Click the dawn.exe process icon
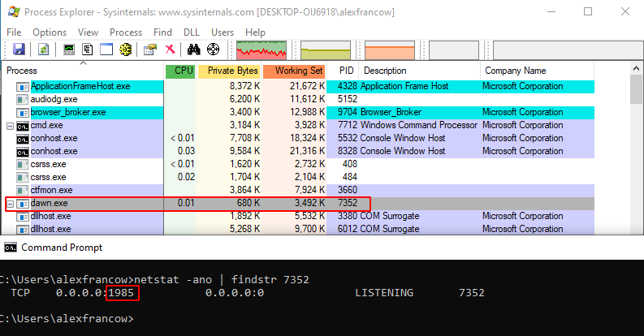 tap(22, 204)
